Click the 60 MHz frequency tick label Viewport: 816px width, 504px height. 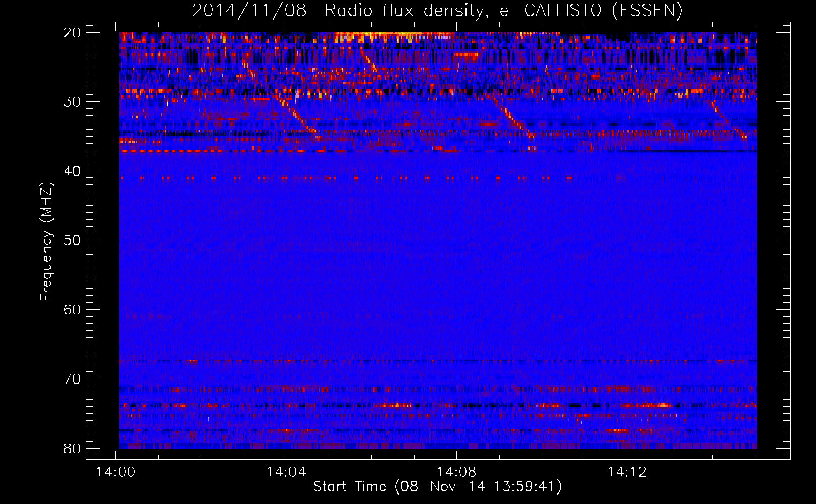[x=73, y=310]
